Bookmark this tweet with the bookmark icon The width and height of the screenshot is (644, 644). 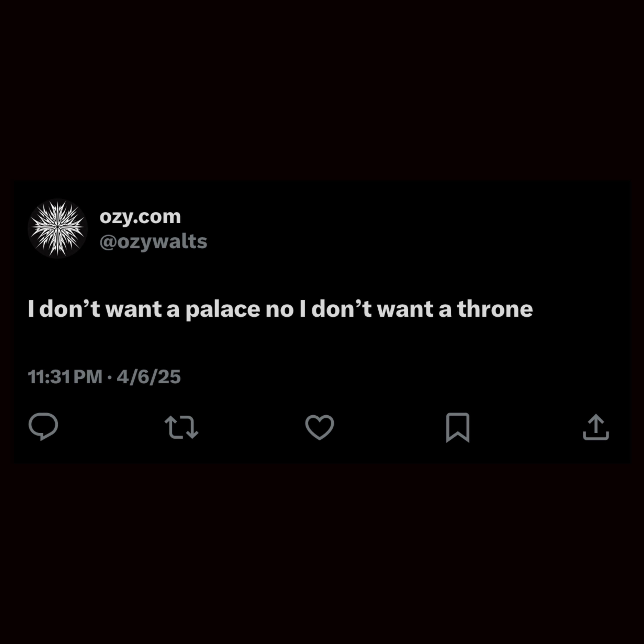(x=458, y=427)
